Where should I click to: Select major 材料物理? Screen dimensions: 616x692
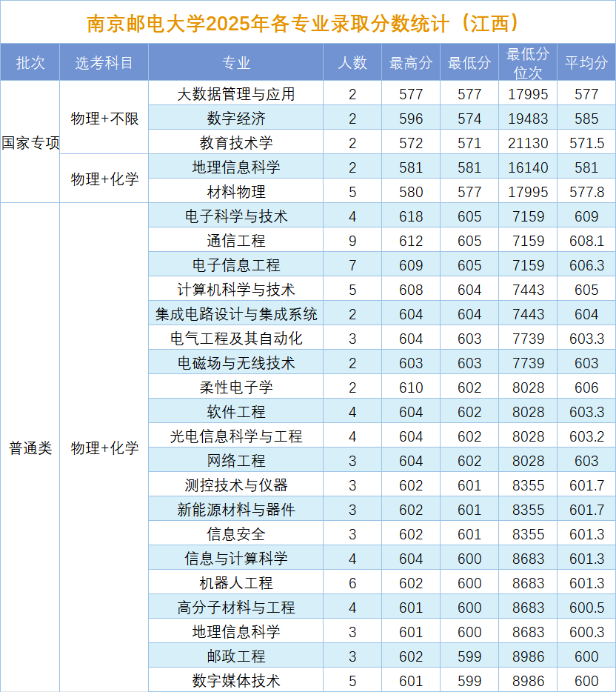pyautogui.click(x=236, y=192)
